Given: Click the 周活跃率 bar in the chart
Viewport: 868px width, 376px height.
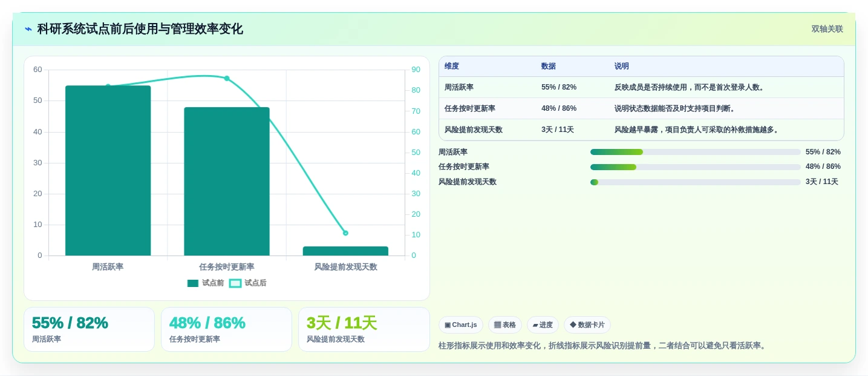Looking at the screenshot, I should 108,171.
